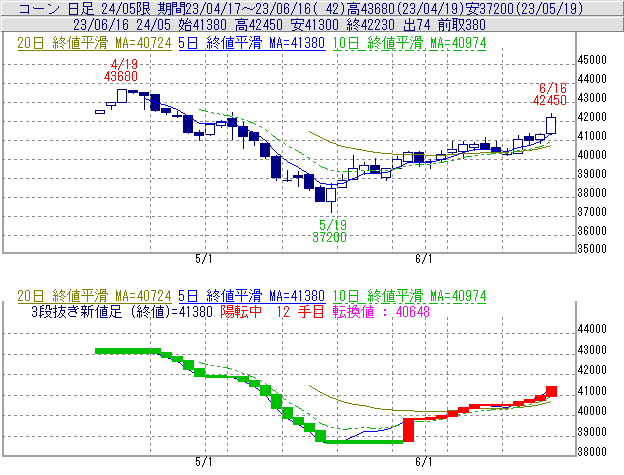
Task: Click the 5/1 date label under the upper chart
Action: coord(204,259)
